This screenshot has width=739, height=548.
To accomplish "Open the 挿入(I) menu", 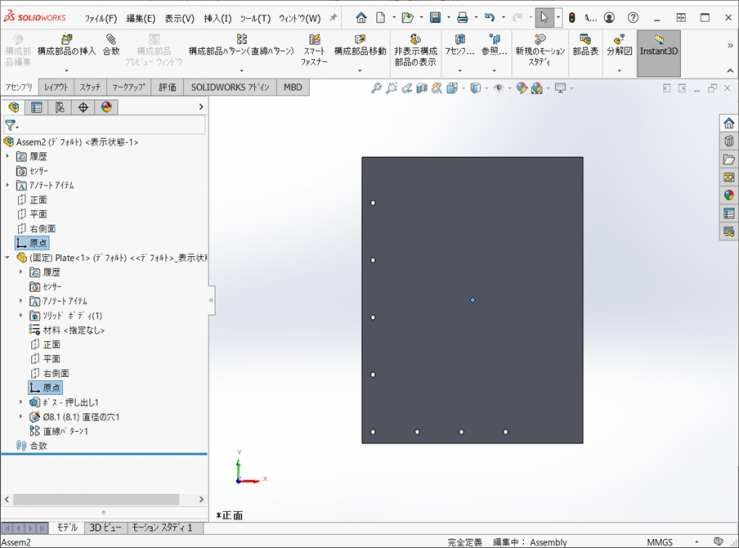I will tap(217, 18).
